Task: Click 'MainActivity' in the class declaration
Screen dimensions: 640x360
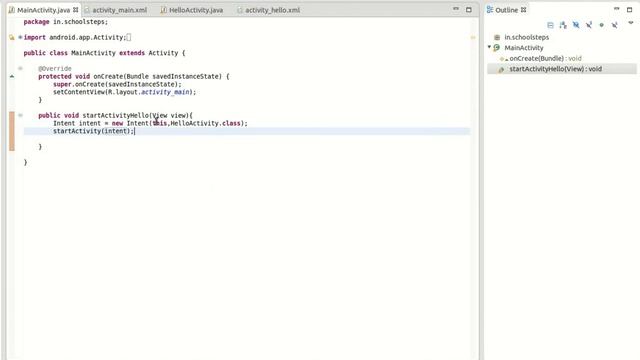Action: click(x=93, y=53)
